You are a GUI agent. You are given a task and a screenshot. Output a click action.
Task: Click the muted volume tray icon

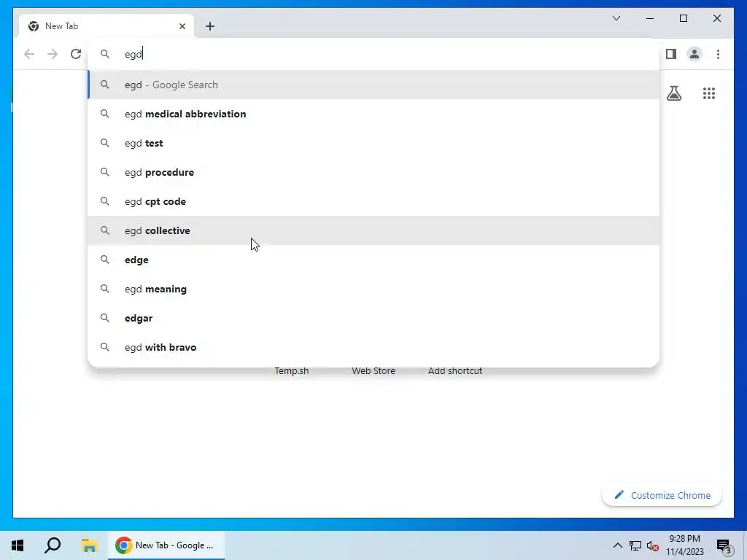coord(653,545)
